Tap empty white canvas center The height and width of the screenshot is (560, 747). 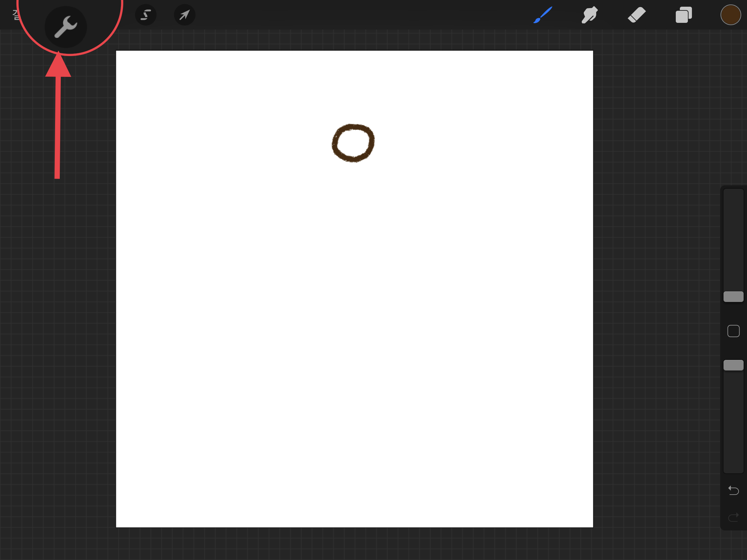(355, 304)
